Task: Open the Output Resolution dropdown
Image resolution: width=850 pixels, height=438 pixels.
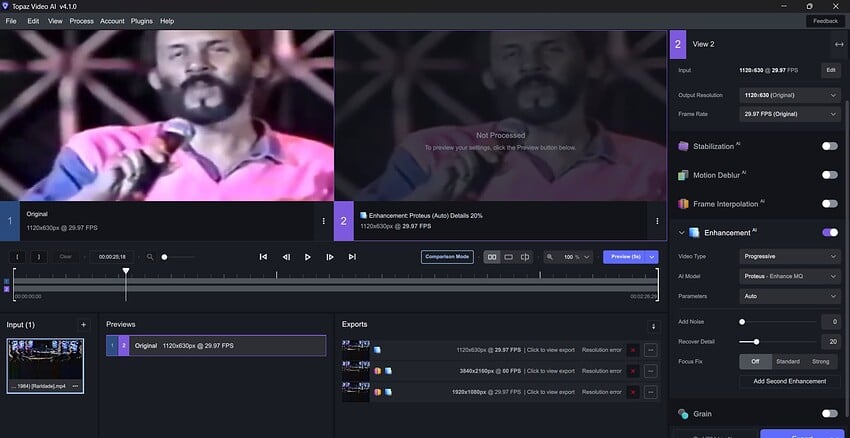Action: 790,95
